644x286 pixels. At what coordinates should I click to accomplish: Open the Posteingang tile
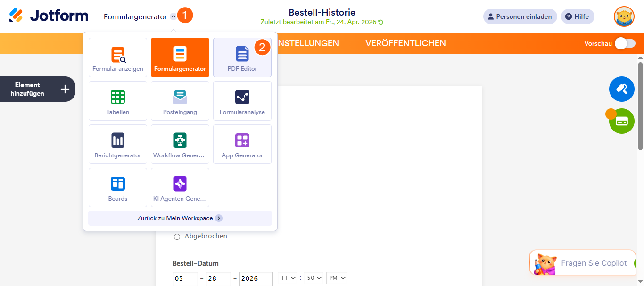pyautogui.click(x=180, y=101)
